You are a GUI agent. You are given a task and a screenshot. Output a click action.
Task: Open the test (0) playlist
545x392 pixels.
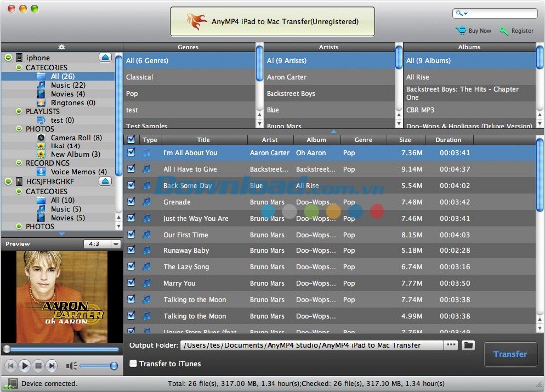(62, 120)
